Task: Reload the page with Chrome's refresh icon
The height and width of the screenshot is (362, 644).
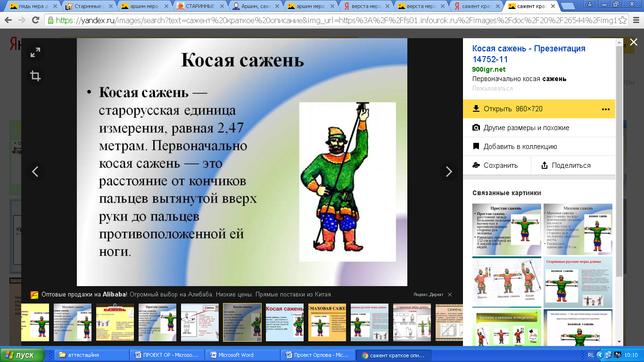Action: (36, 21)
